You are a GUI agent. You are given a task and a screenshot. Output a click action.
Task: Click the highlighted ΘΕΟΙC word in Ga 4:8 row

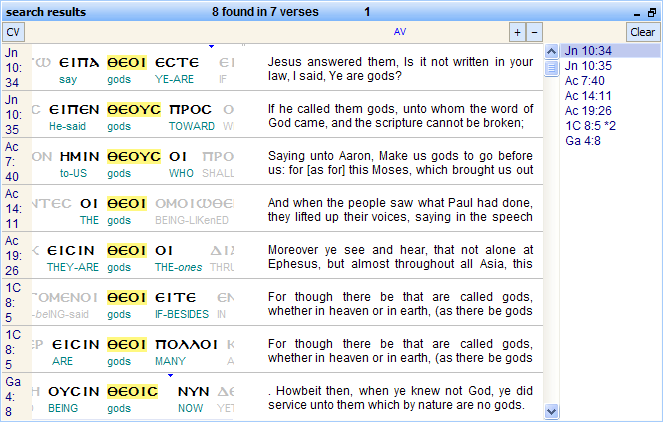pos(132,391)
